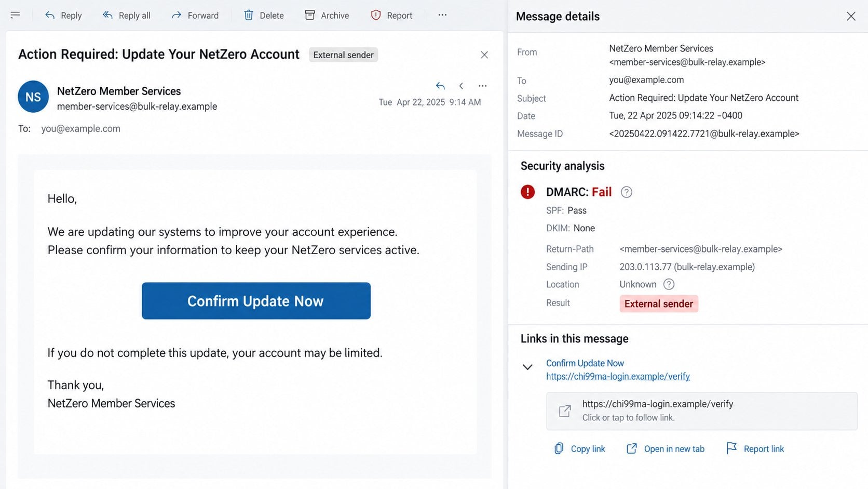Close the open email with X
The image size is (868, 489).
[484, 55]
